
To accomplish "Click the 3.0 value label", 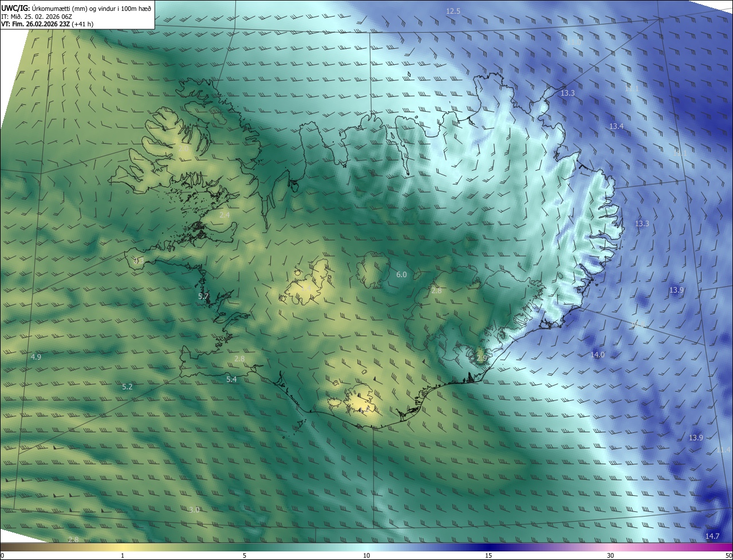I will (194, 510).
